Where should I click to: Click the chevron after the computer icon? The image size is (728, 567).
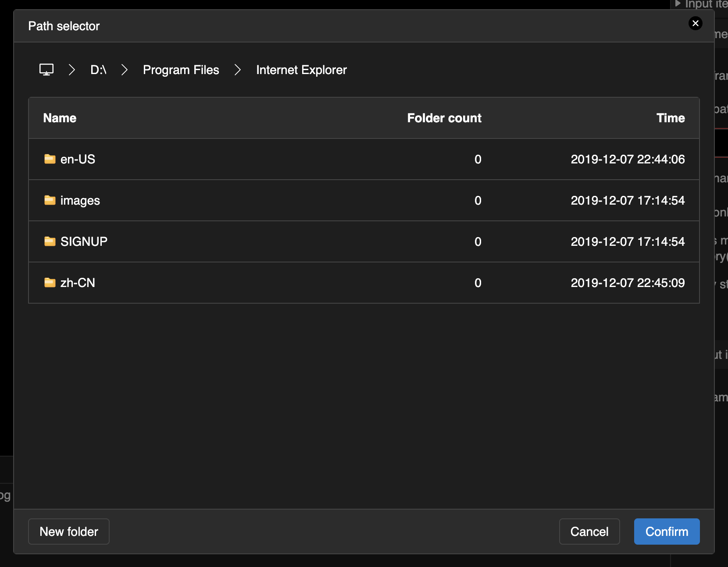pyautogui.click(x=72, y=70)
